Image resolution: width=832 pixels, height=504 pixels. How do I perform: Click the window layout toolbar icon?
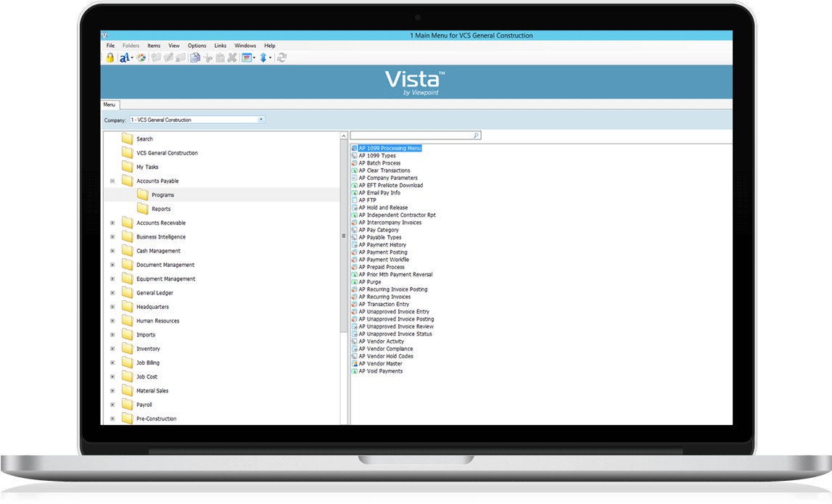[247, 58]
